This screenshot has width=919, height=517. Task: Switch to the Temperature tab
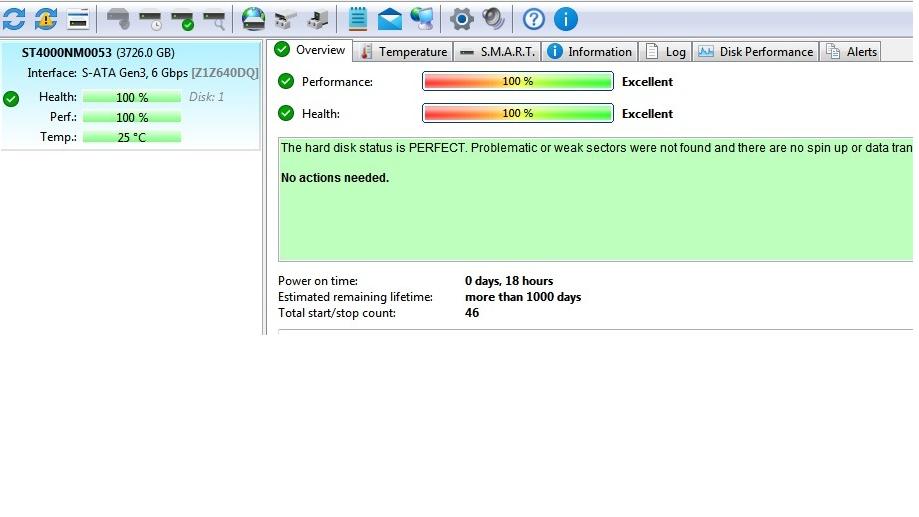pyautogui.click(x=403, y=52)
